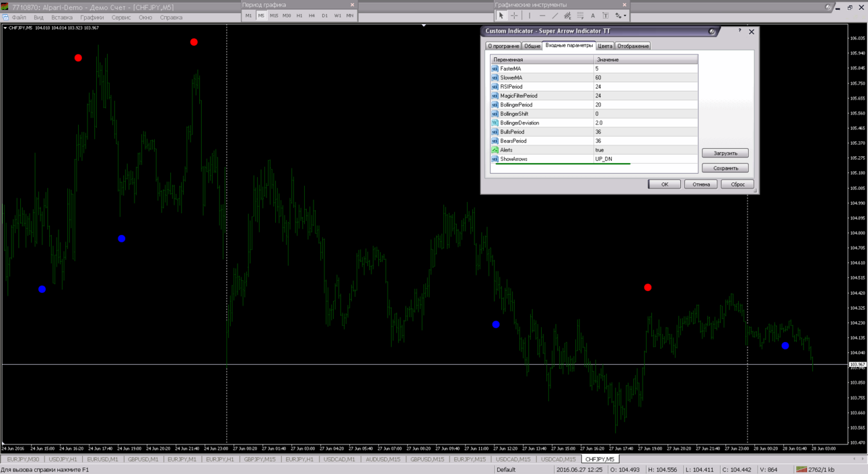Switch to the О программе tab
The image size is (868, 474).
click(503, 46)
